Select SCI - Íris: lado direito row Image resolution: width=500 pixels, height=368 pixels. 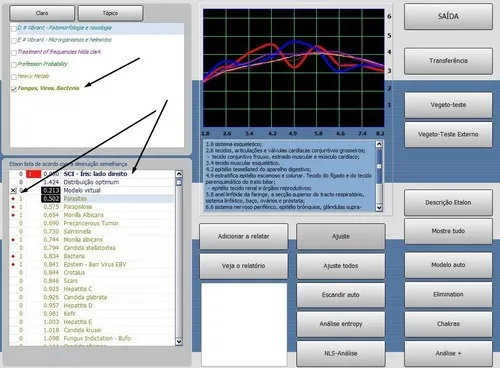[92, 174]
